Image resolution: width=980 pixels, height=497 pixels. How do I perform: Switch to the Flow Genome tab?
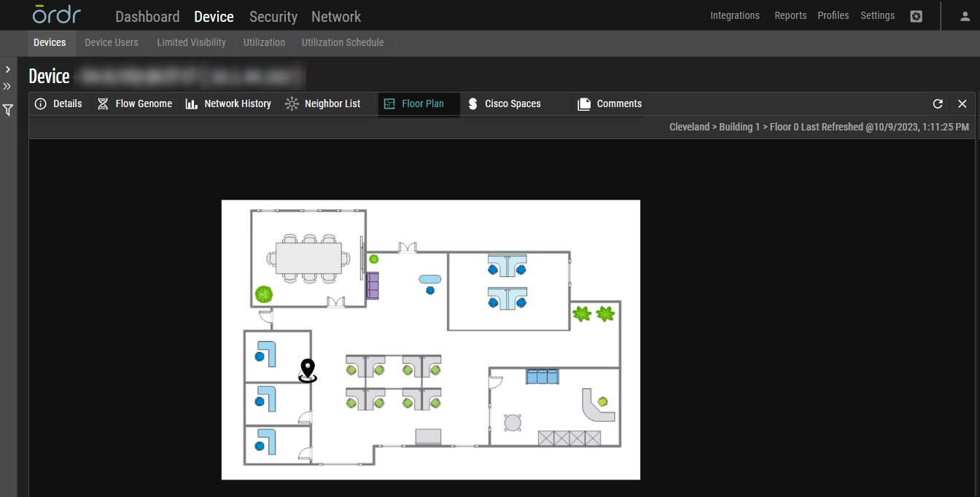point(135,104)
